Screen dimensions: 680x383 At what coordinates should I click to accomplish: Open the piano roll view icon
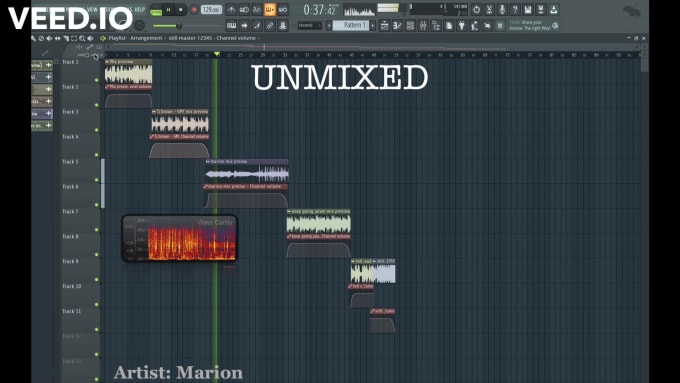[x=397, y=26]
